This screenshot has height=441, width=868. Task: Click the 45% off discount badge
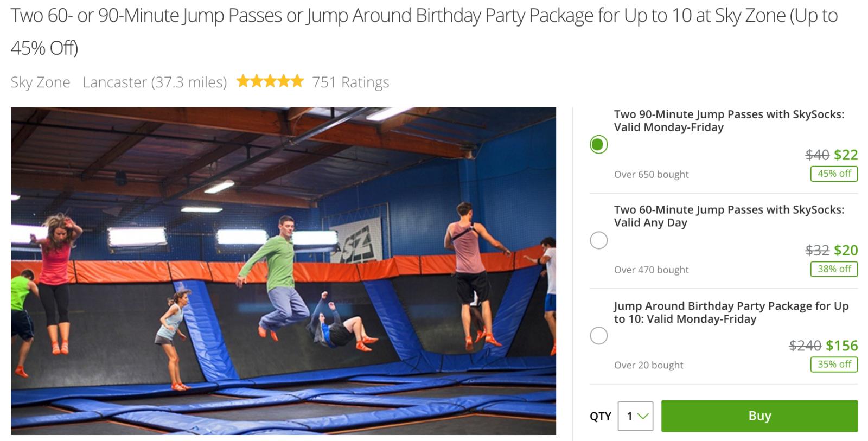[834, 174]
